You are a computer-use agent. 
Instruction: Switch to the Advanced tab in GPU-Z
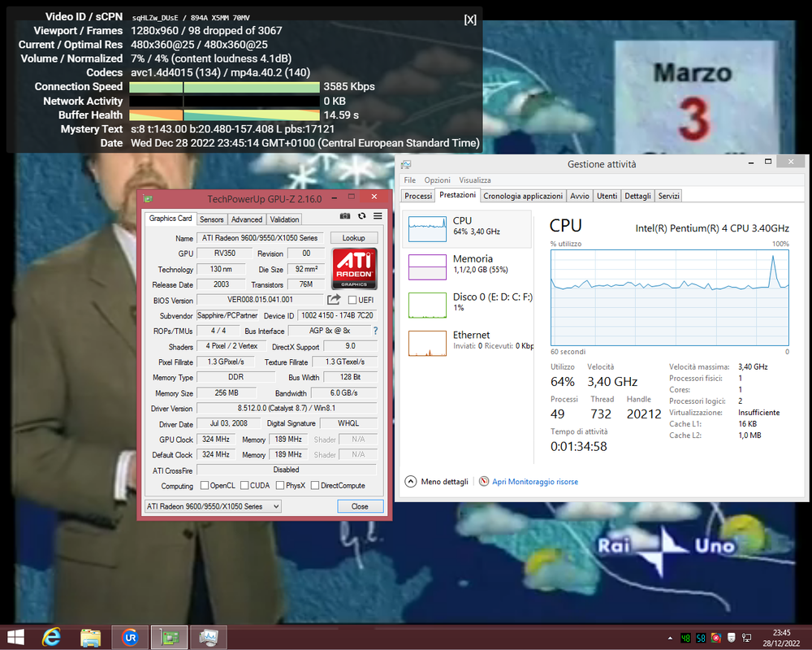tap(247, 219)
